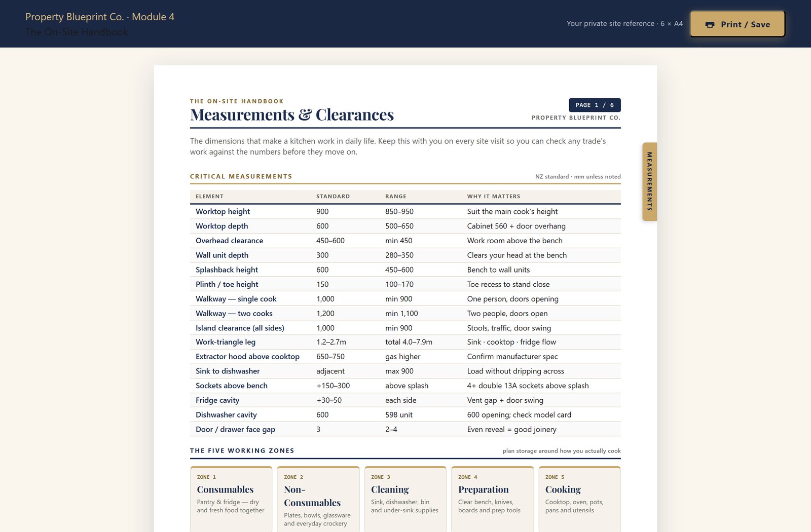
Task: Click the Fridge cavity element
Action: coord(217,400)
